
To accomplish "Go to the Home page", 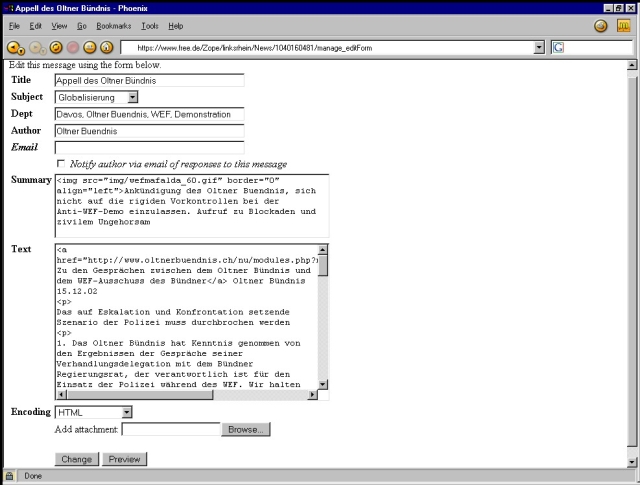I will click(x=106, y=47).
